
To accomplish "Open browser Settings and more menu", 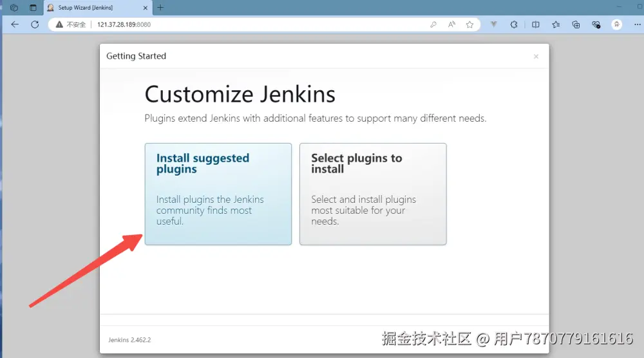I will (x=638, y=24).
